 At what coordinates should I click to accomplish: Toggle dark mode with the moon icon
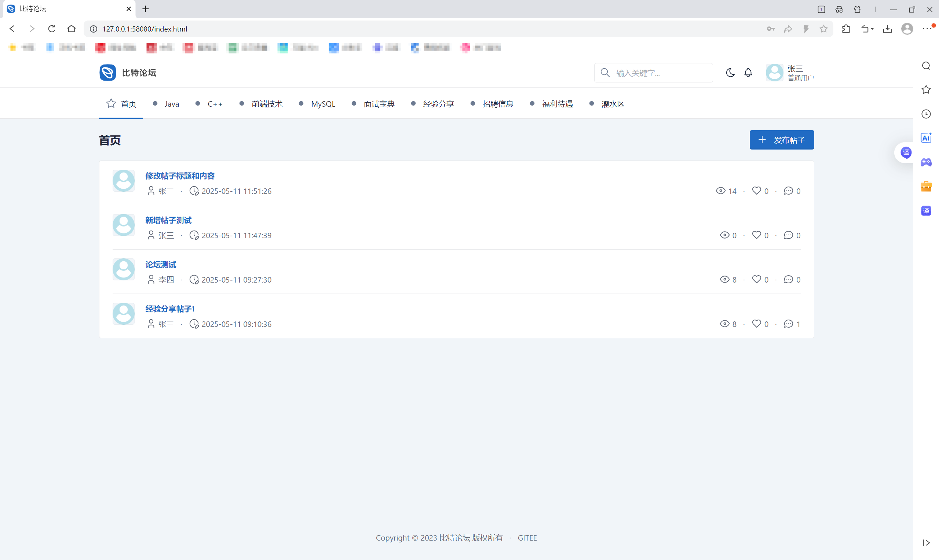(x=730, y=73)
